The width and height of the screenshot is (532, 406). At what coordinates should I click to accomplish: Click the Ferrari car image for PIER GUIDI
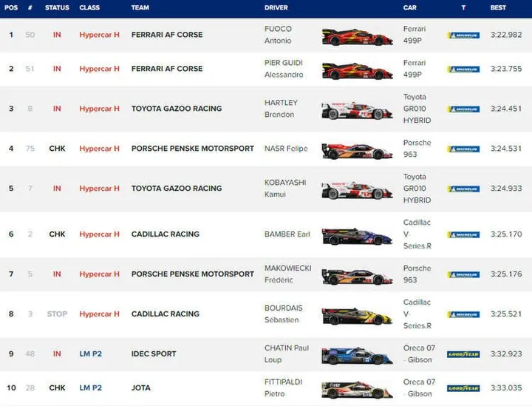pyautogui.click(x=358, y=70)
